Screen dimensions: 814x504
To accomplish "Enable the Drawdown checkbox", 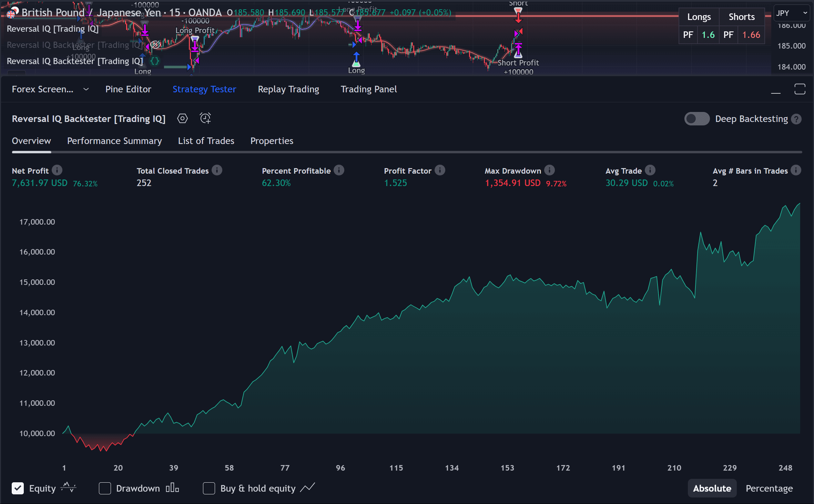I will (105, 488).
